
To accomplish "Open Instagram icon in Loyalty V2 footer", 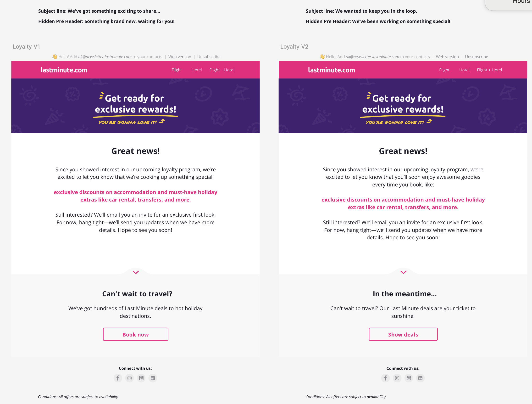I will point(397,378).
